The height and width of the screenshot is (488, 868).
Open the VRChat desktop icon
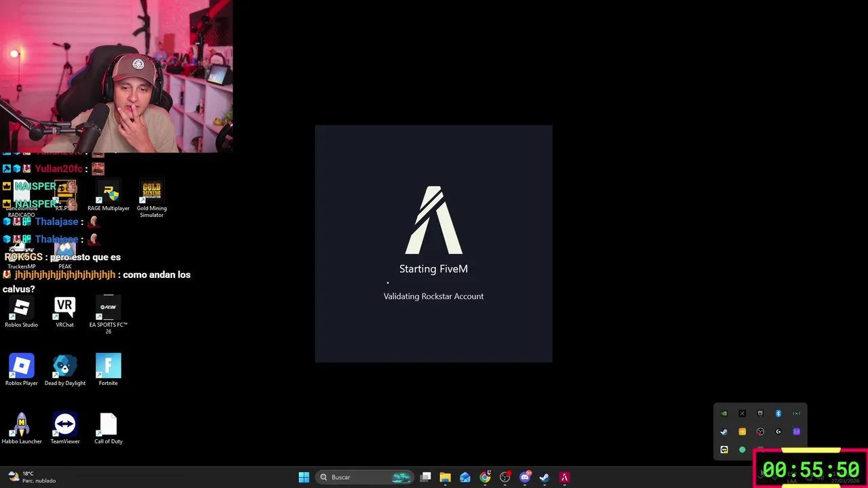pos(64,312)
